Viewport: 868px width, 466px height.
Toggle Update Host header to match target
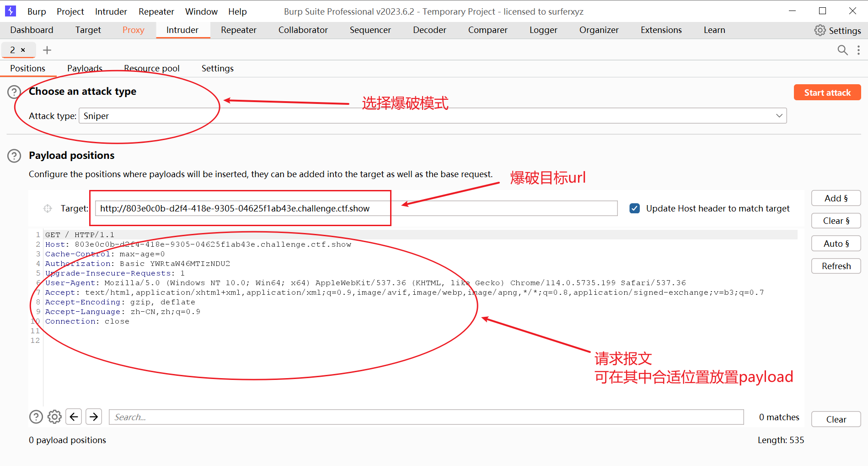click(635, 208)
